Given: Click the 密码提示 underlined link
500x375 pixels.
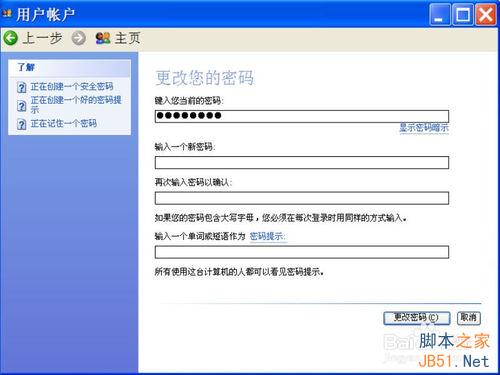Looking at the screenshot, I should pos(267,236).
